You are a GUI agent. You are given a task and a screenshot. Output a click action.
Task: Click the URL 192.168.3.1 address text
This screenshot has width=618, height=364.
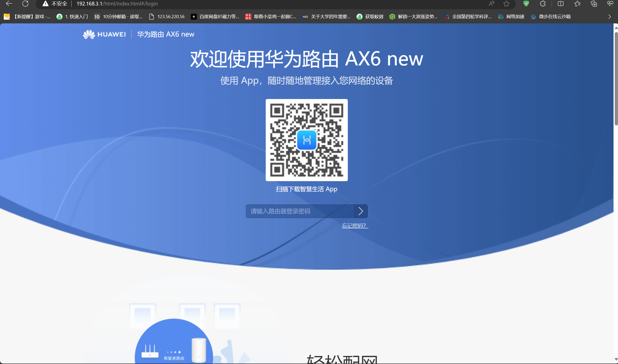[x=117, y=4]
